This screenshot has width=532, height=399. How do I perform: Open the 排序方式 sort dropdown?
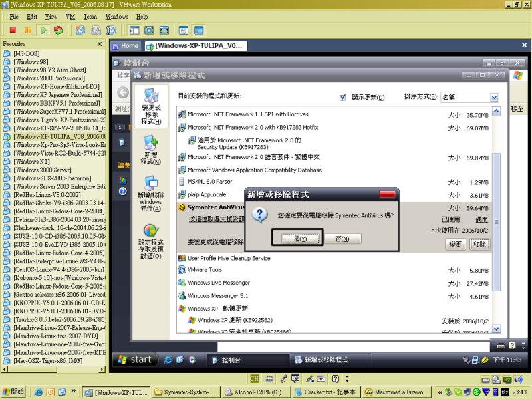(x=494, y=98)
